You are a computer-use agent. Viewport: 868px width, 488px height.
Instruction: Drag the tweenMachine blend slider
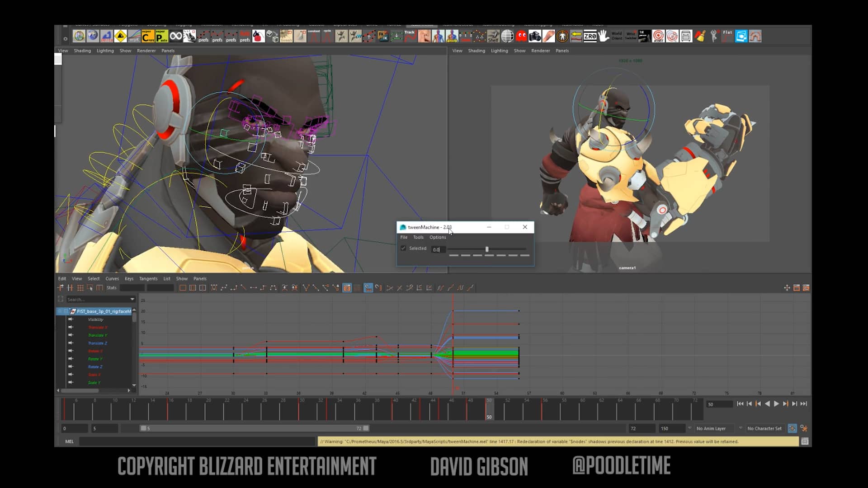tap(486, 249)
